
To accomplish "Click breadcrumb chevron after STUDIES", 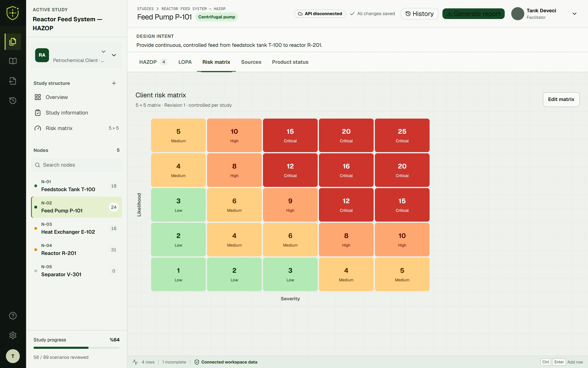I will 157,9.
